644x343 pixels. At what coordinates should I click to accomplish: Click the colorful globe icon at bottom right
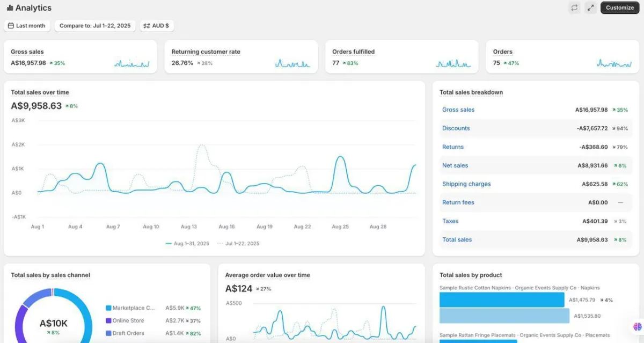coord(638,326)
